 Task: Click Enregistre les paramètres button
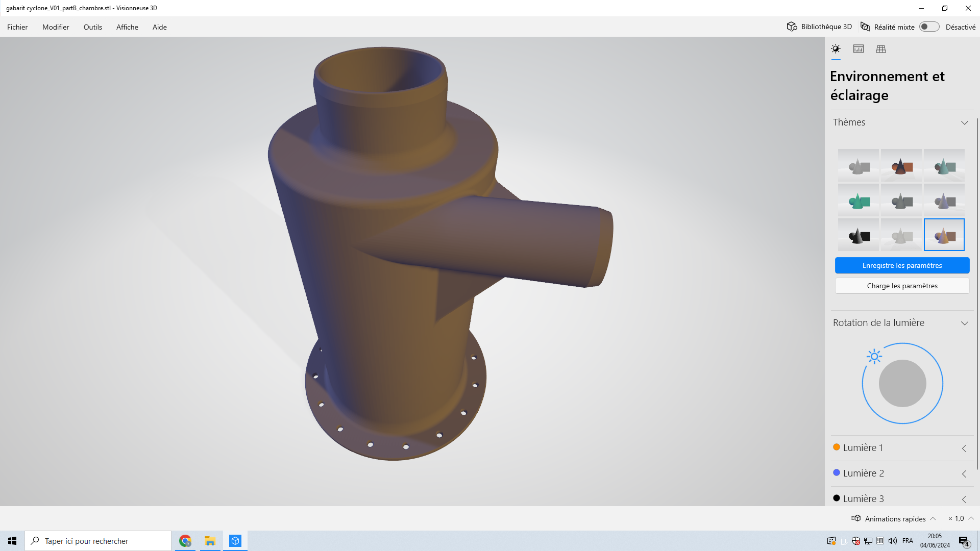click(x=902, y=265)
